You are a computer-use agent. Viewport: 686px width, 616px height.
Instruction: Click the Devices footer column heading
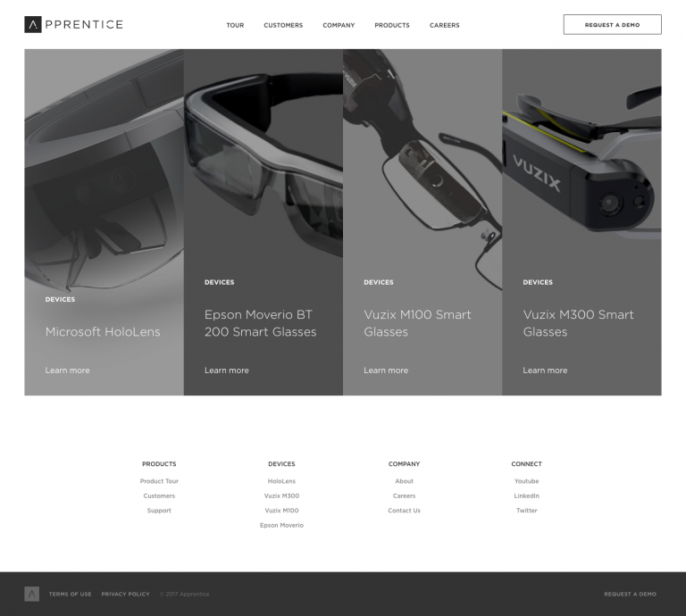281,464
